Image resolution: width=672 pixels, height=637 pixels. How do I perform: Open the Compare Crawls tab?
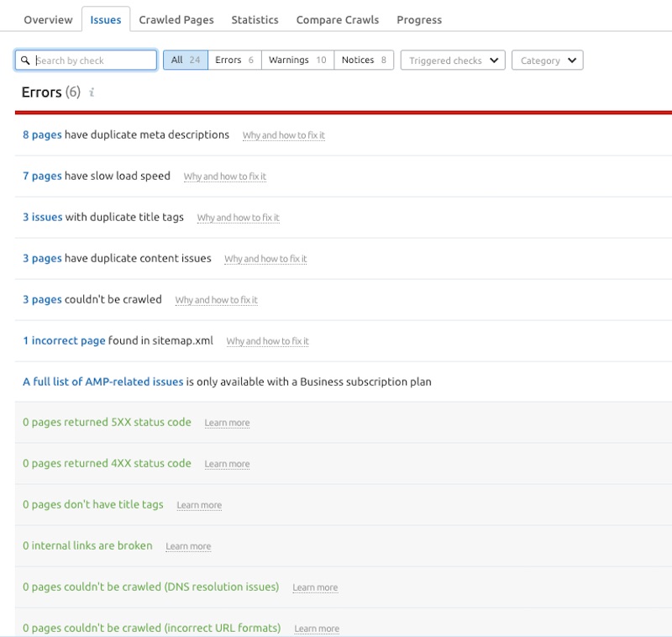pyautogui.click(x=338, y=19)
